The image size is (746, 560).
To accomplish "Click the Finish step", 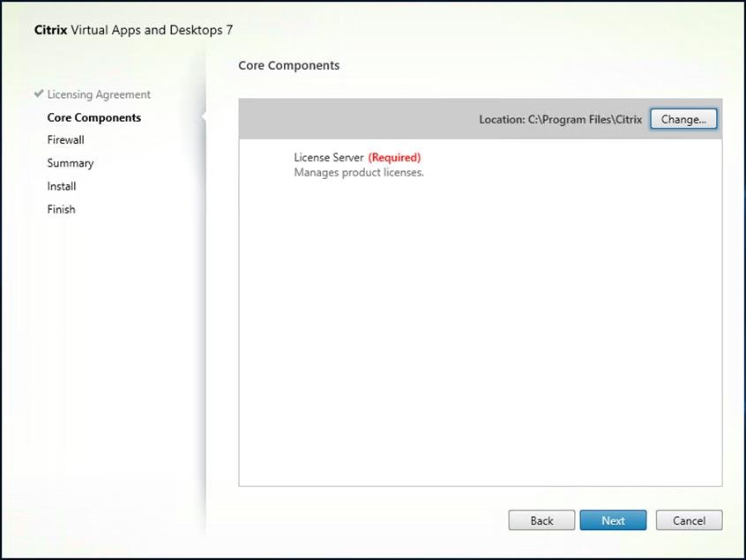I will (60, 209).
